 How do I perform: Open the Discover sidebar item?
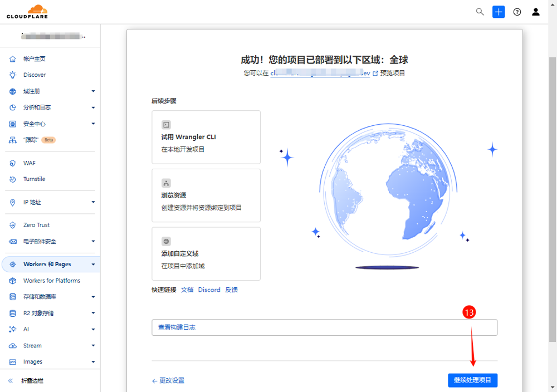[x=34, y=75]
